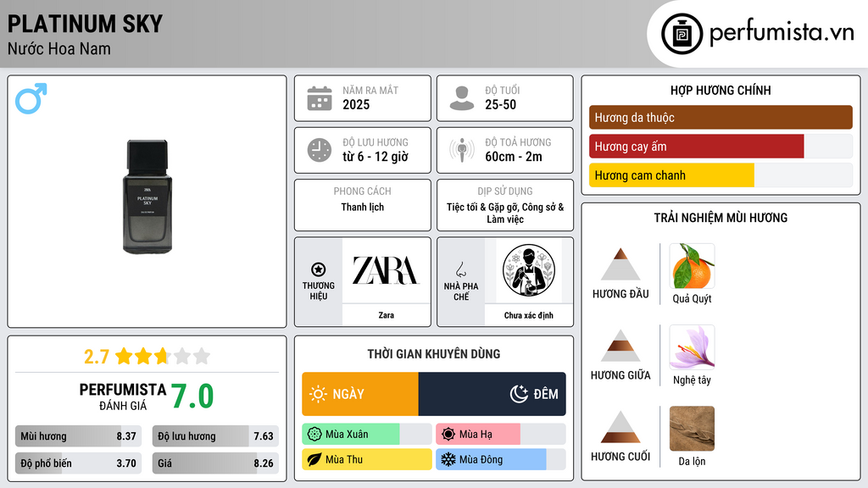The width and height of the screenshot is (868, 488).
Task: Click the Nước Hoa Nam subtitle
Action: coord(58,48)
